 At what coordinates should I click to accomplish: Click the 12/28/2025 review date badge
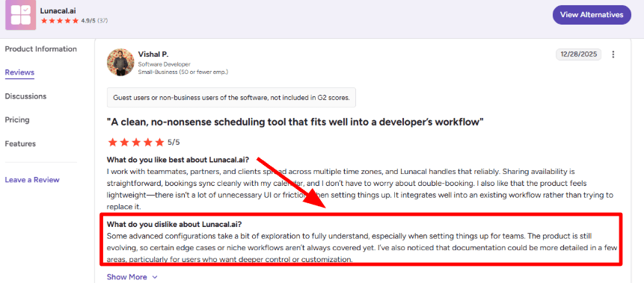[x=578, y=55]
